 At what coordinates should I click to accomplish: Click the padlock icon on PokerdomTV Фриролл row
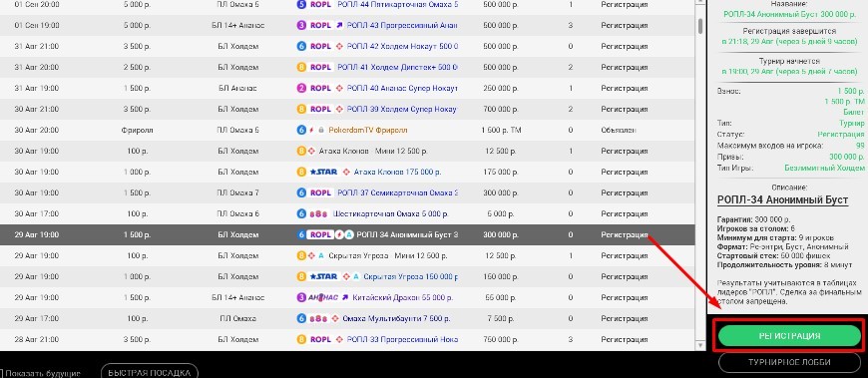[x=321, y=130]
